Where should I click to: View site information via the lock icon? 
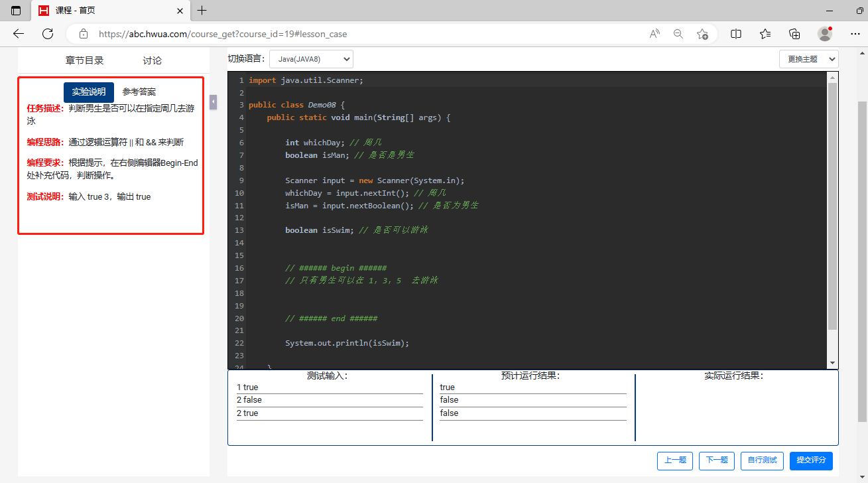(83, 34)
